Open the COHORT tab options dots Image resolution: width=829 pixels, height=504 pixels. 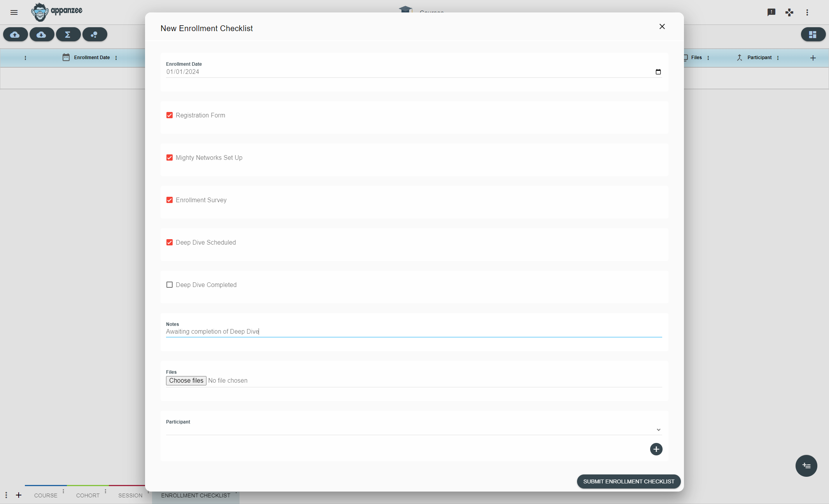pyautogui.click(x=105, y=492)
